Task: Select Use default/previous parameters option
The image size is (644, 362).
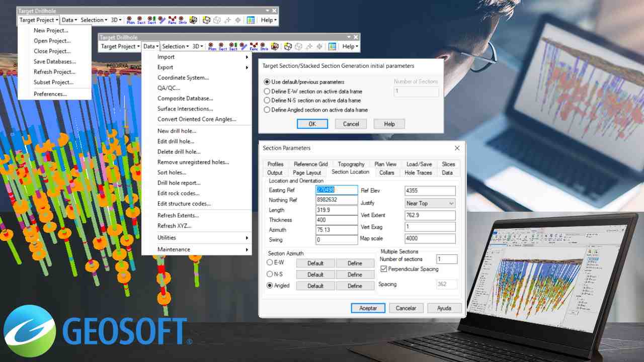Action: click(267, 82)
